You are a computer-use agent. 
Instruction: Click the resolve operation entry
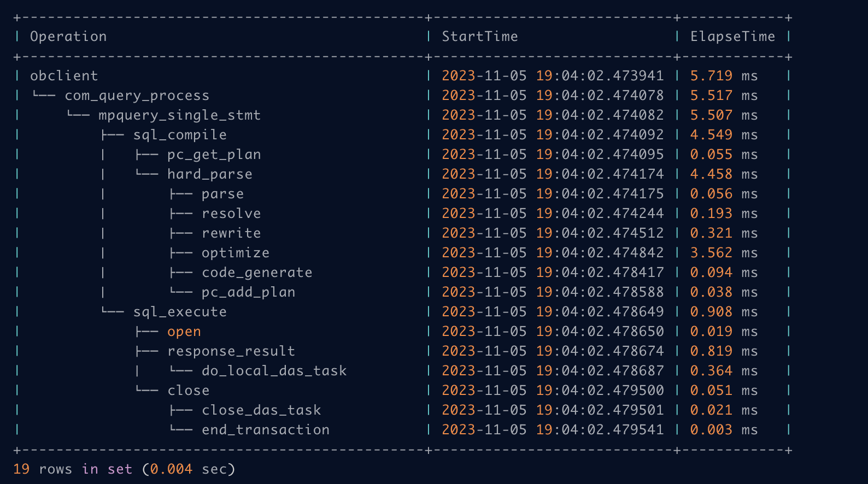click(231, 214)
